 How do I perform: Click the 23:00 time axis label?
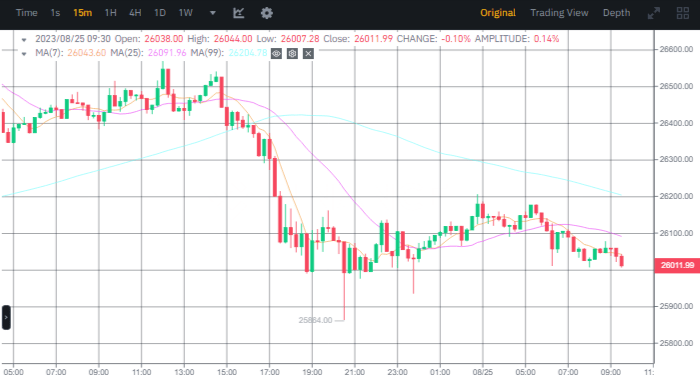[x=397, y=372]
